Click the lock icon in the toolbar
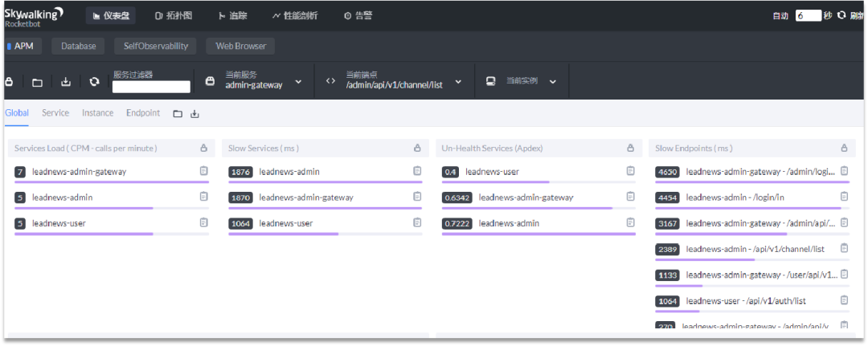Screen dimensions: 868x346 (x=10, y=82)
